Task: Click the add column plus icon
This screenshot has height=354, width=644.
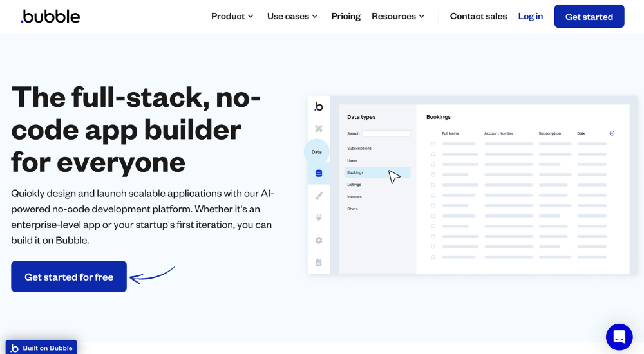Action: click(612, 133)
